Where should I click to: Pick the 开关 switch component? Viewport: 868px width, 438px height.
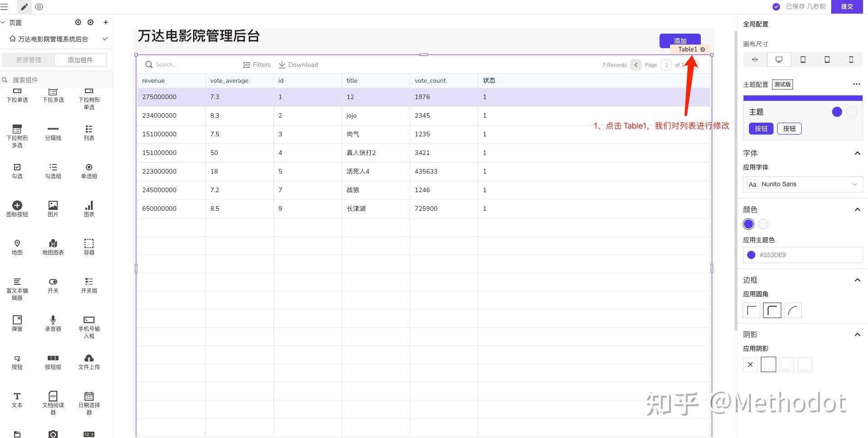pyautogui.click(x=53, y=286)
